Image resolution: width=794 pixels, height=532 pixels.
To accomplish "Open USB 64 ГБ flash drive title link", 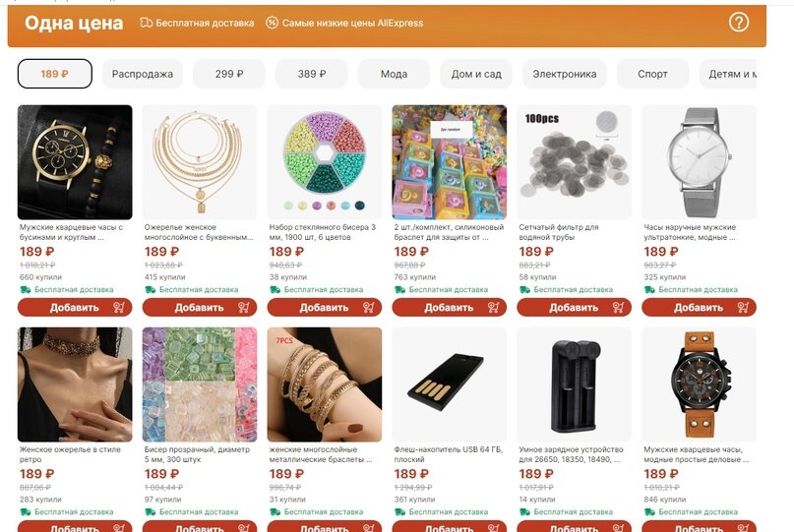I will point(448,454).
